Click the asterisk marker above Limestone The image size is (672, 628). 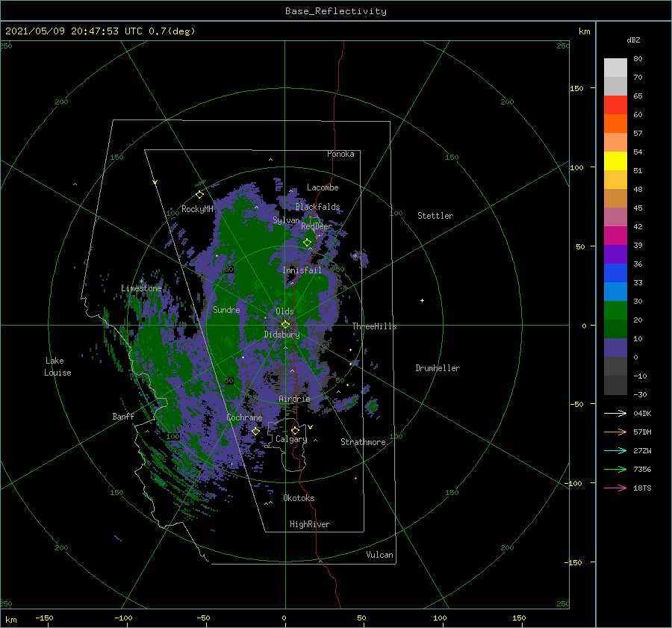pos(141,282)
